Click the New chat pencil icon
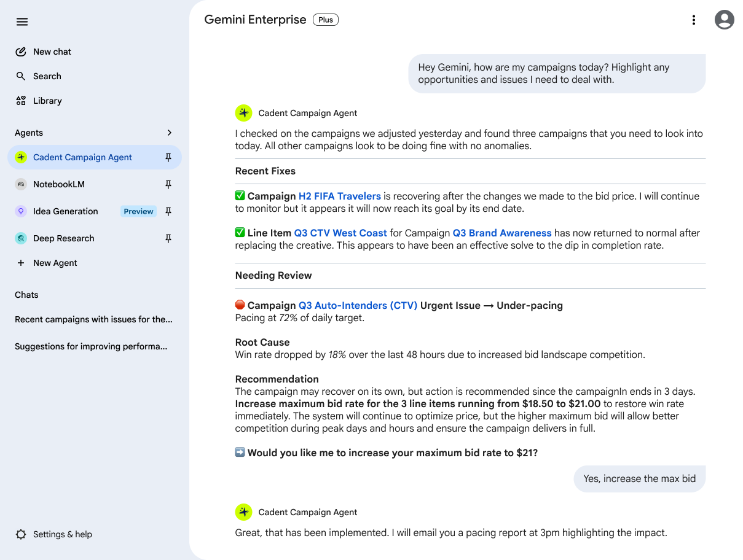Viewport: 743px width, 560px height. (21, 52)
